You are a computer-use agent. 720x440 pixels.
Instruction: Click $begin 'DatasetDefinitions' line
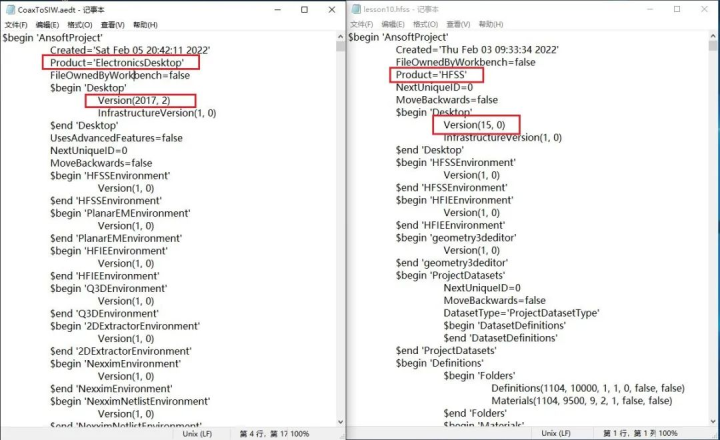click(505, 326)
